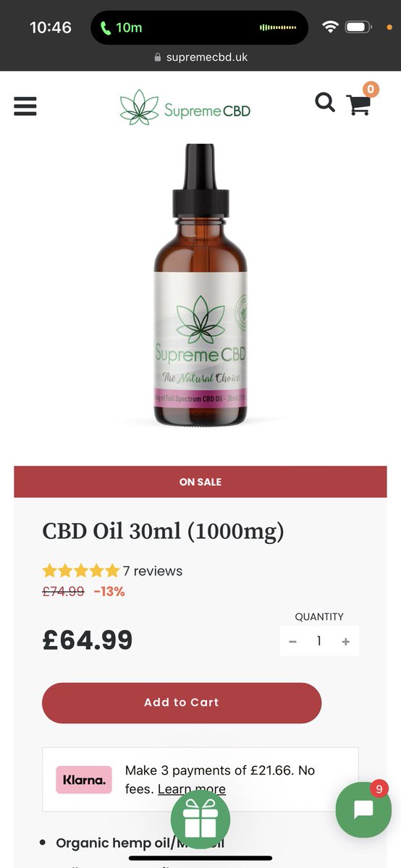The image size is (401, 868).
Task: View the shopping cart
Action: [358, 105]
